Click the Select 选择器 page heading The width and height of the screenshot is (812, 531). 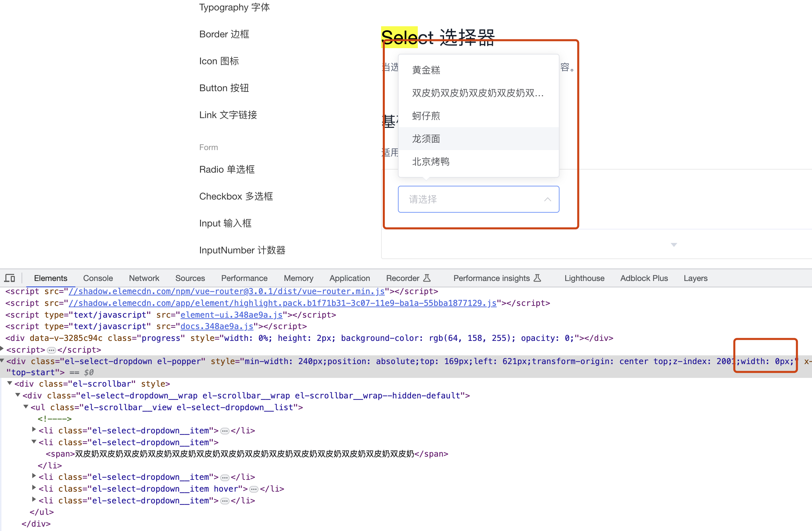438,37
